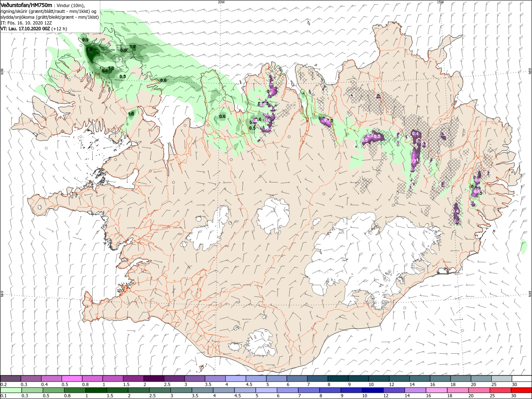The height and width of the screenshot is (399, 532).
Task: Click the 20W longitude label
Action: (x=221, y=2)
